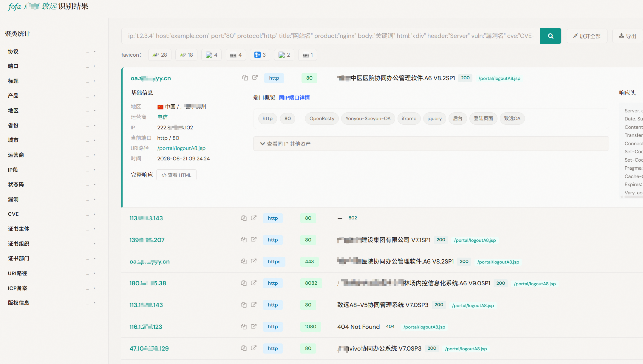
Task: Open the host link ending in 5.38
Action: (148, 283)
